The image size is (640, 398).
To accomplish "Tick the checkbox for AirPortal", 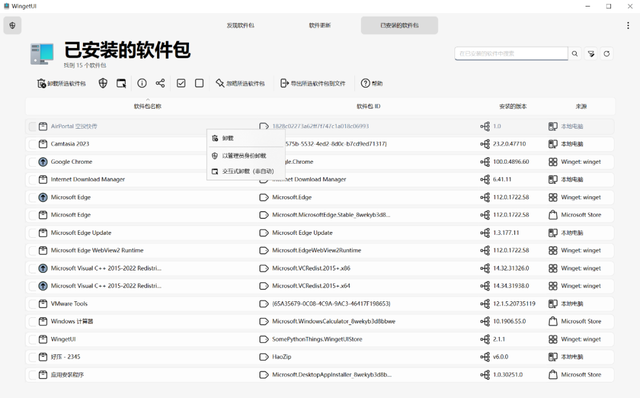I will point(32,127).
